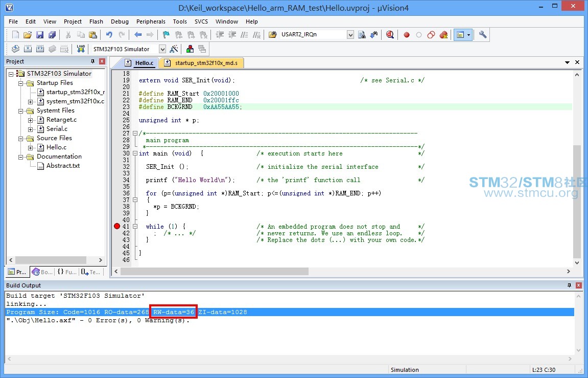
Task: Open the Debug menu
Action: point(120,21)
